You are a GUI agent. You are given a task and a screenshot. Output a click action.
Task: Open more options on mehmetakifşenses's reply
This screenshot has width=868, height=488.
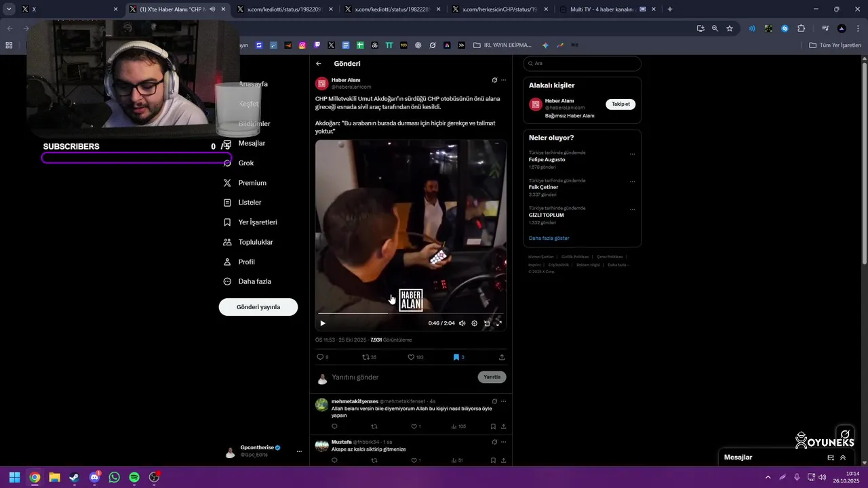tap(503, 401)
